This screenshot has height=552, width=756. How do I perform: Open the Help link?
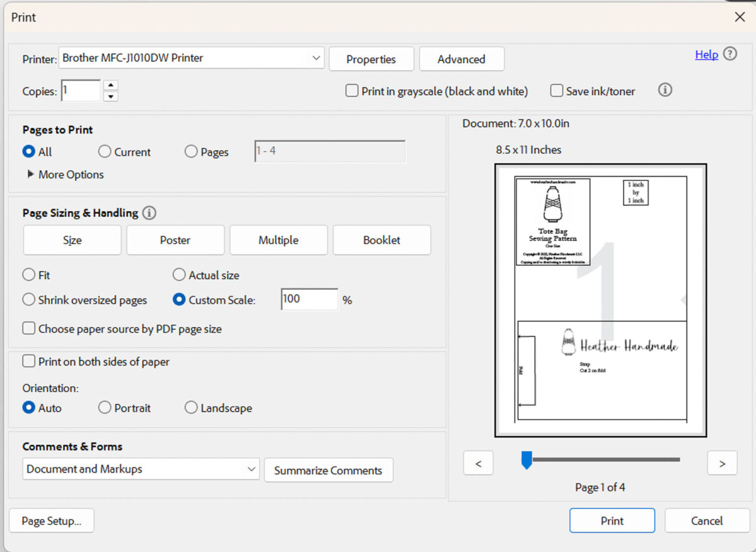706,54
